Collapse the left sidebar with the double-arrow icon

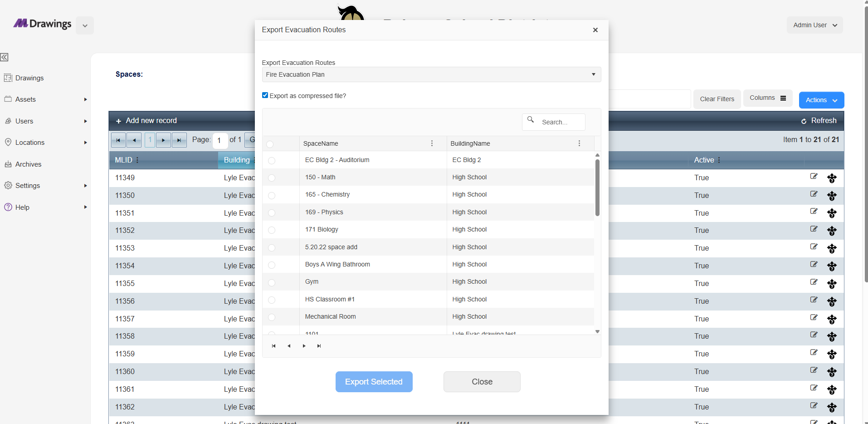(5, 57)
